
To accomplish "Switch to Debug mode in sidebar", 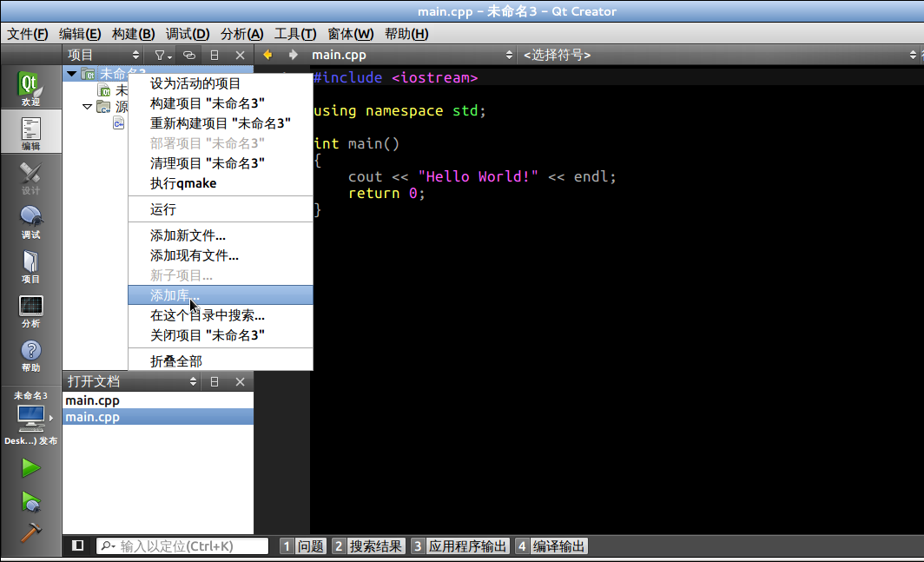I will click(30, 221).
